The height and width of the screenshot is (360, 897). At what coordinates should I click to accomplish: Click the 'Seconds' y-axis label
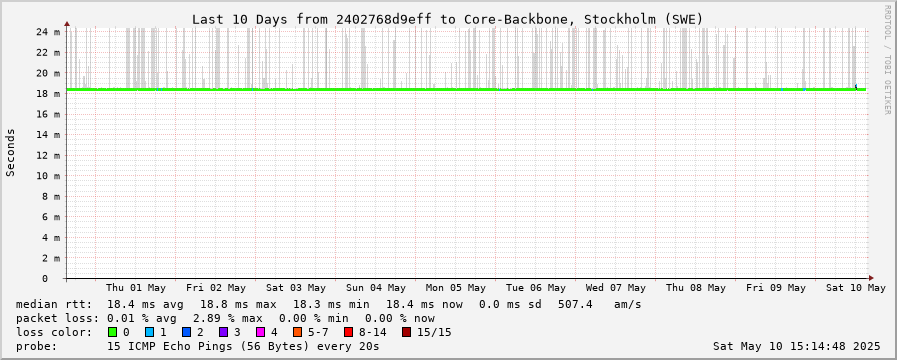(10, 152)
